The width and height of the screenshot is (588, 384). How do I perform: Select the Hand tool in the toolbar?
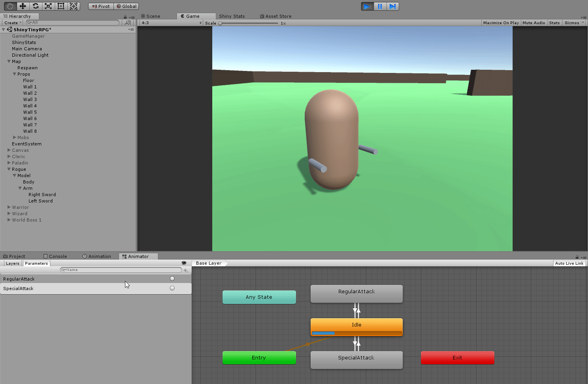tap(10, 6)
